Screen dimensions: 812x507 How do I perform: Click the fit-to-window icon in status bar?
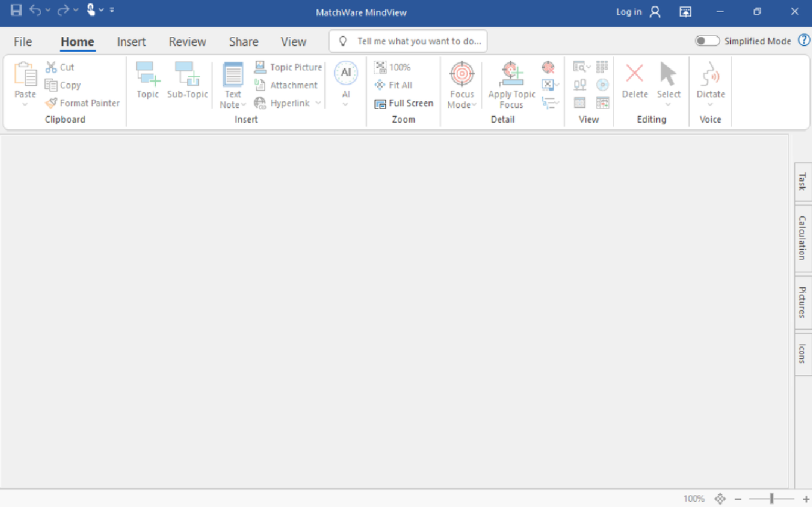coord(720,499)
